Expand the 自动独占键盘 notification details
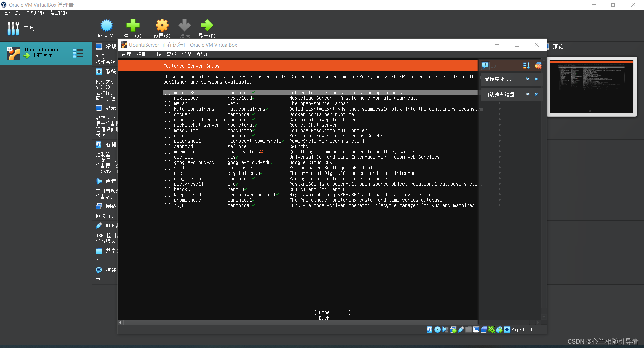The height and width of the screenshot is (348, 644). click(528, 94)
